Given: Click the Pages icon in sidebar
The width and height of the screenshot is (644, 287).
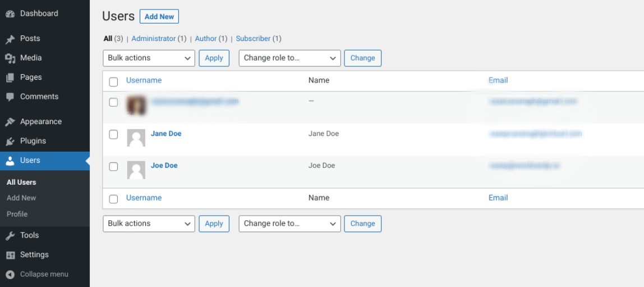Looking at the screenshot, I should pyautogui.click(x=10, y=78).
